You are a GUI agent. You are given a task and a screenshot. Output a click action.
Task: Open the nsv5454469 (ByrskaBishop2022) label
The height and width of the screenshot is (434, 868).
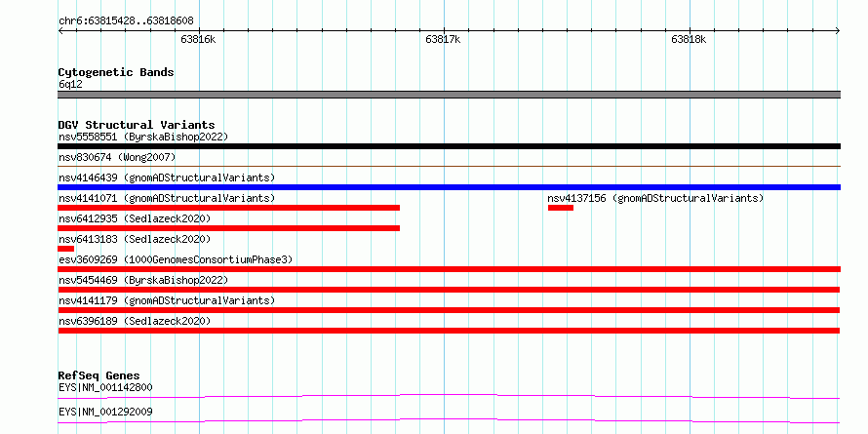coord(143,281)
